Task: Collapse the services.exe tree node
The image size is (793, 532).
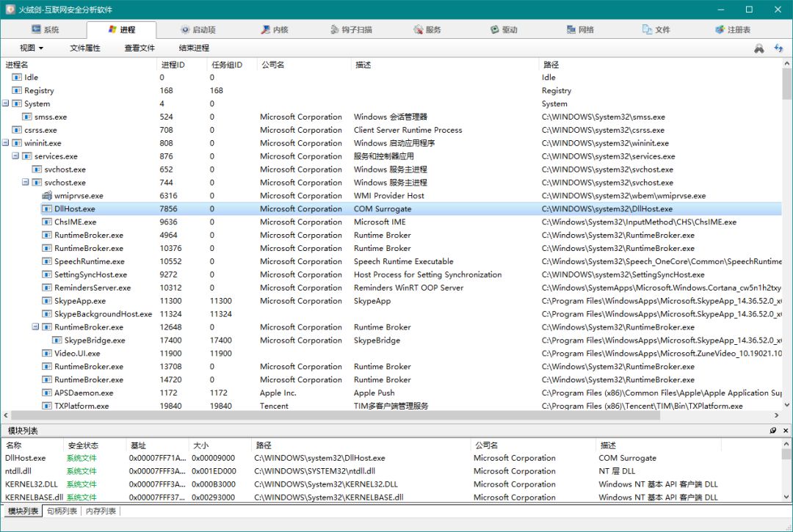Action: (15, 156)
